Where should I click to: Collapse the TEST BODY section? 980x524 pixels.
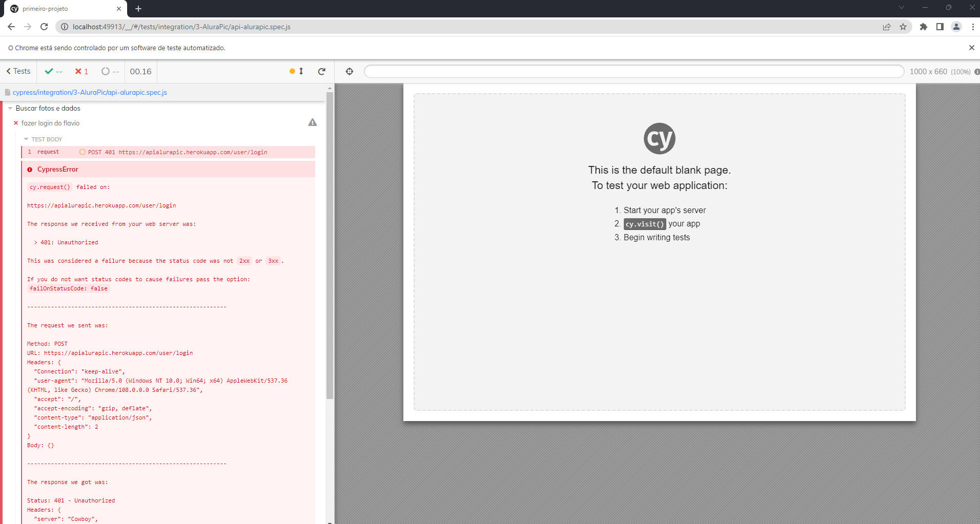click(x=43, y=139)
